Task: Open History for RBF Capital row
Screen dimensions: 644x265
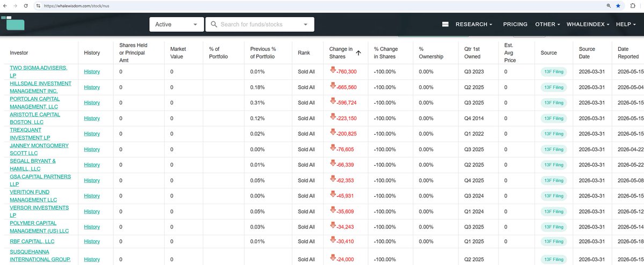Action: pyautogui.click(x=92, y=242)
